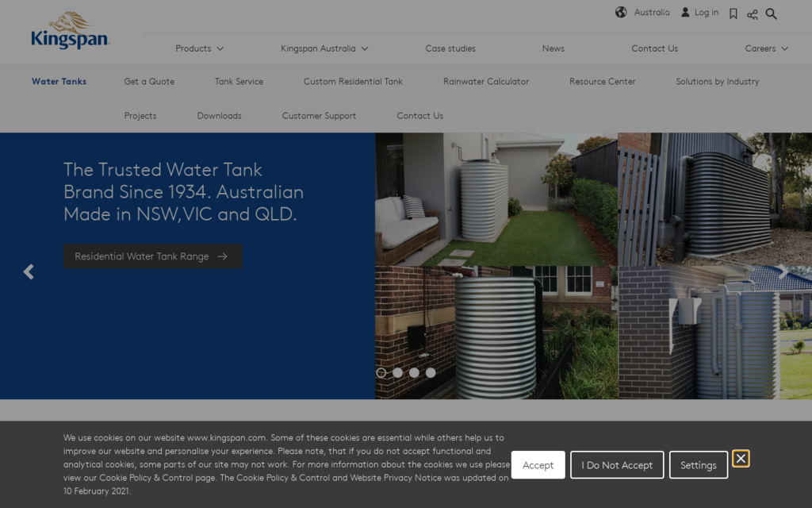The width and height of the screenshot is (812, 508).
Task: Select Rainwater Calculator in sub navigation
Action: 485,82
